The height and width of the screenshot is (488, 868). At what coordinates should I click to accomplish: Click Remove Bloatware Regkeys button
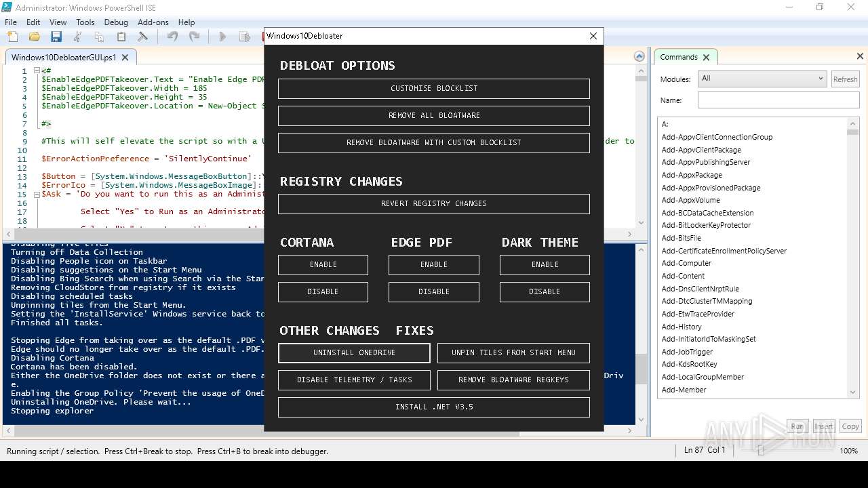pyautogui.click(x=513, y=380)
